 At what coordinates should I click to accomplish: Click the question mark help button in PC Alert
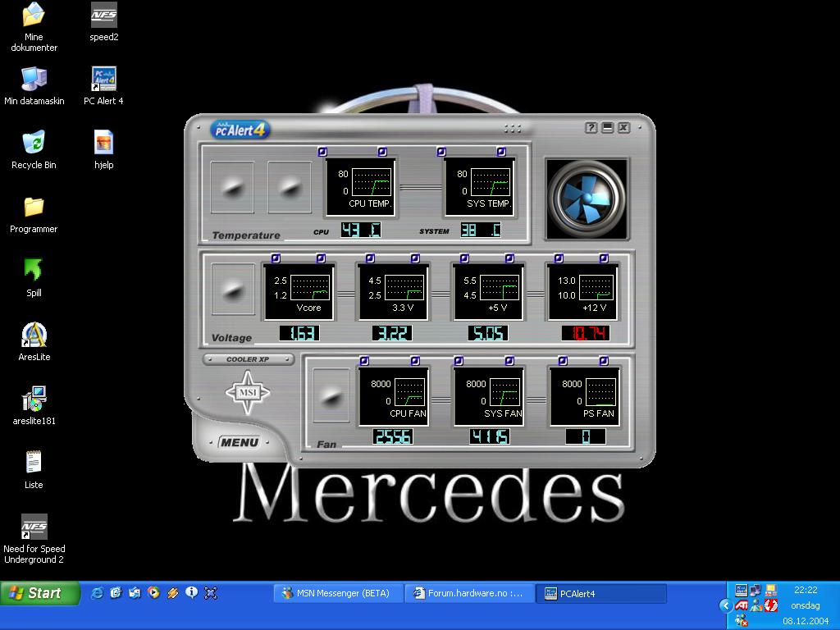[591, 127]
